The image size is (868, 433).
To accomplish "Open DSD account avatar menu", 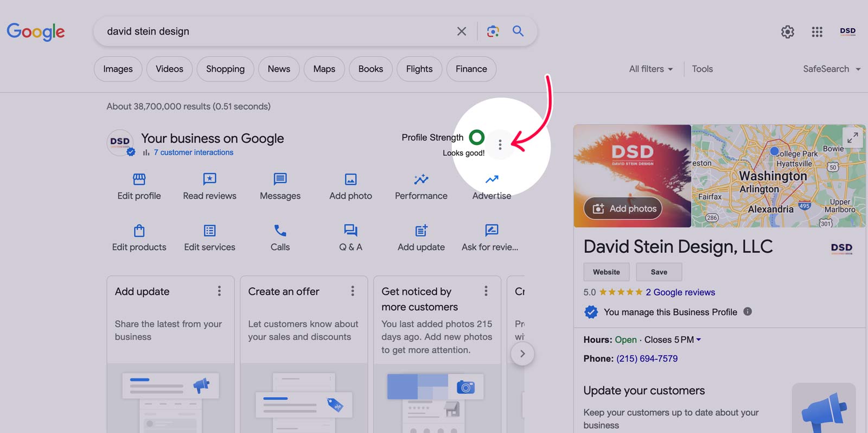I will (847, 31).
